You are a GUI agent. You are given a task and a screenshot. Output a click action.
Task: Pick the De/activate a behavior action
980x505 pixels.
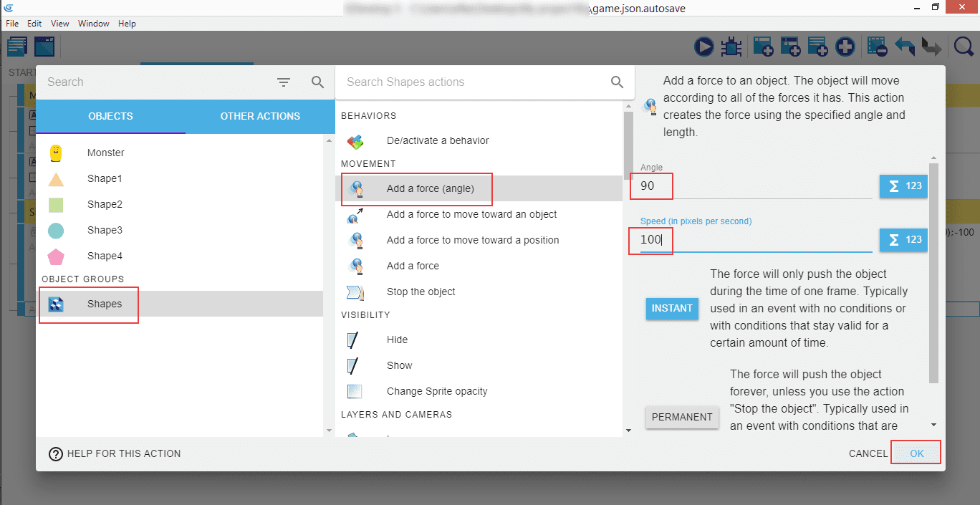pos(437,140)
